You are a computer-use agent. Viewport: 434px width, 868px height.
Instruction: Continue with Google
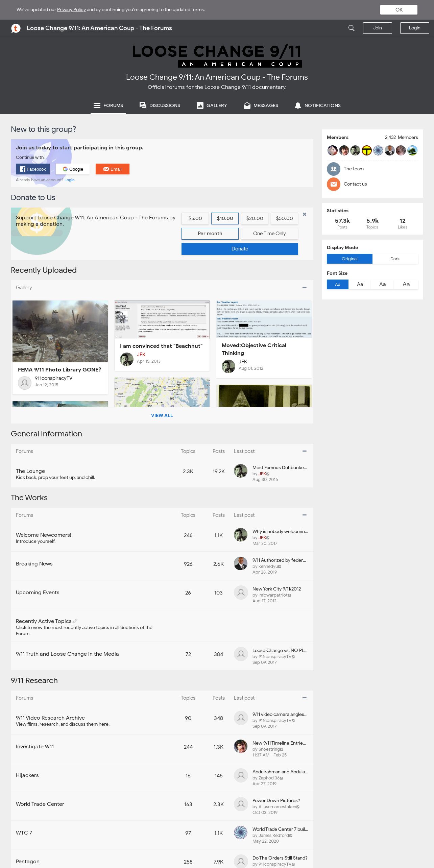(73, 169)
